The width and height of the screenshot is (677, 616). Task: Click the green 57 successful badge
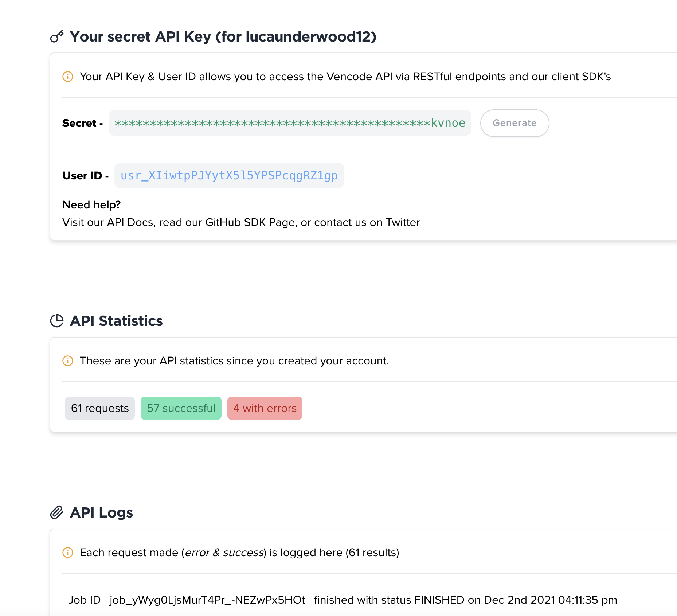pos(181,408)
